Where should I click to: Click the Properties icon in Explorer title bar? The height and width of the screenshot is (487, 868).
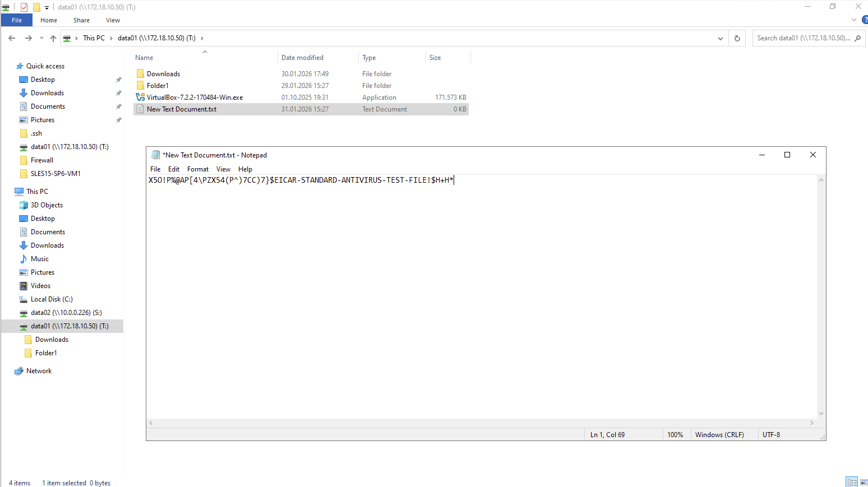(x=24, y=7)
